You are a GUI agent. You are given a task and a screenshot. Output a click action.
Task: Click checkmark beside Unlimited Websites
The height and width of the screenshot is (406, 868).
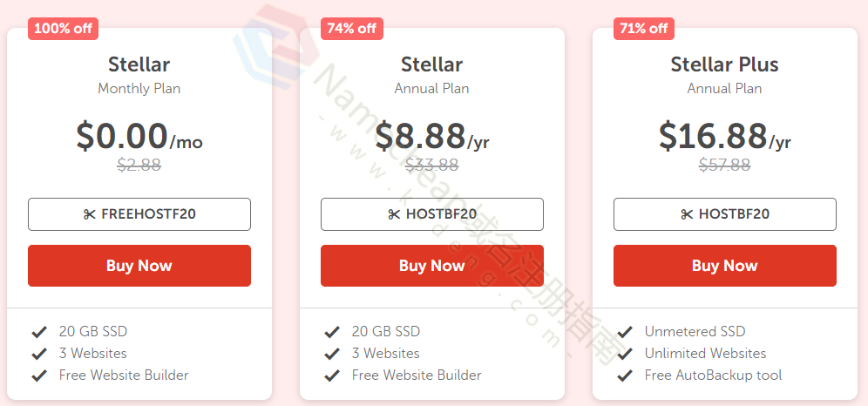click(x=624, y=354)
